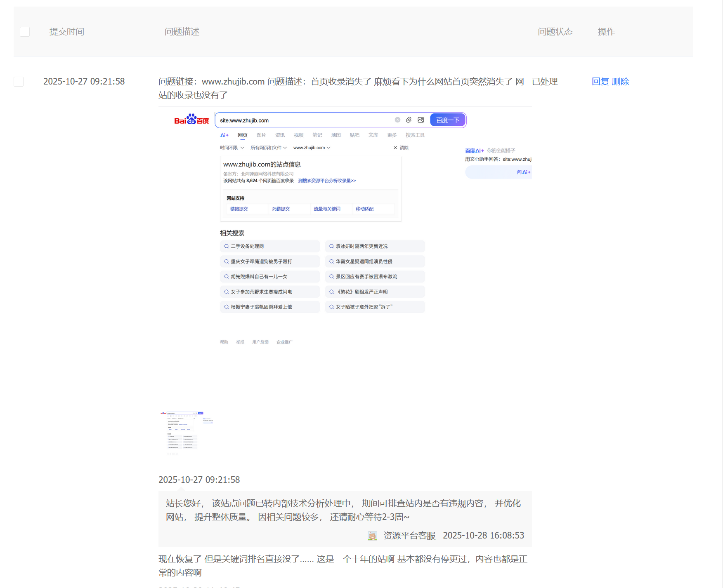Click the X next to 清除 filter
723x588 pixels.
click(x=395, y=147)
